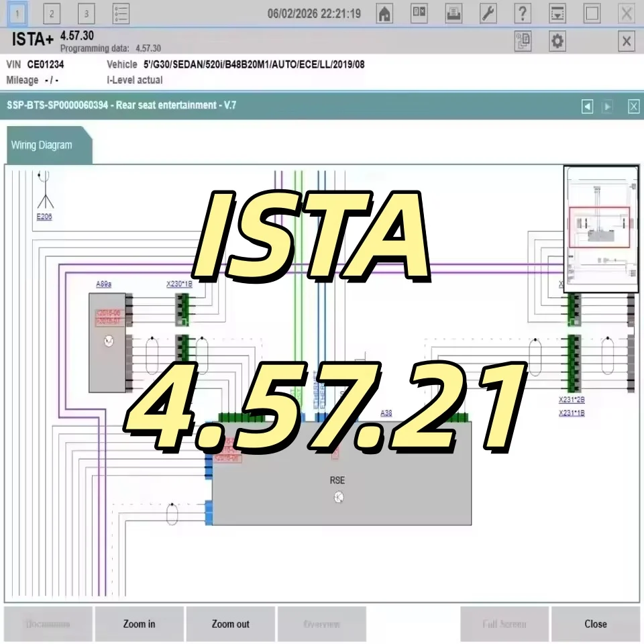This screenshot has width=644, height=644.
Task: Open the gear administration icon
Action: [557, 41]
